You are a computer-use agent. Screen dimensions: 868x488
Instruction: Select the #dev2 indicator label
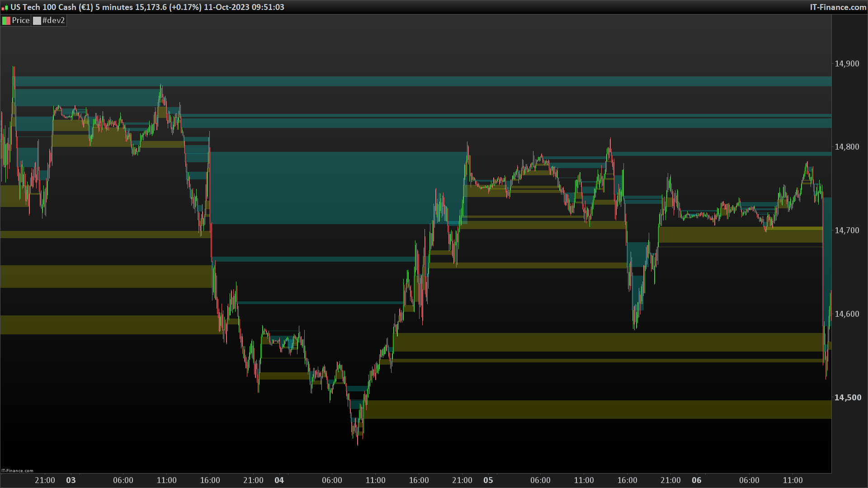tap(53, 21)
